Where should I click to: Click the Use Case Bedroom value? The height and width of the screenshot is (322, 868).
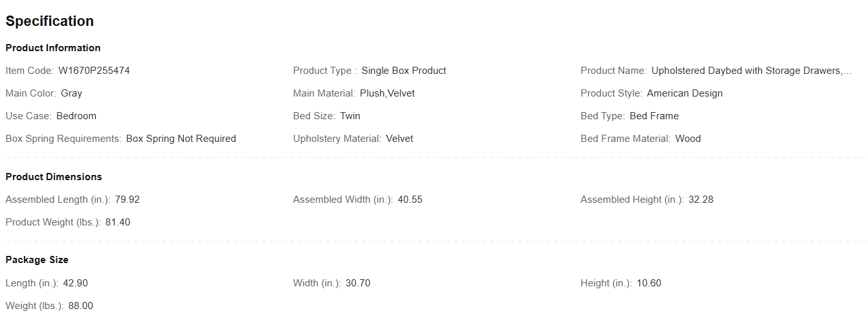coord(76,116)
